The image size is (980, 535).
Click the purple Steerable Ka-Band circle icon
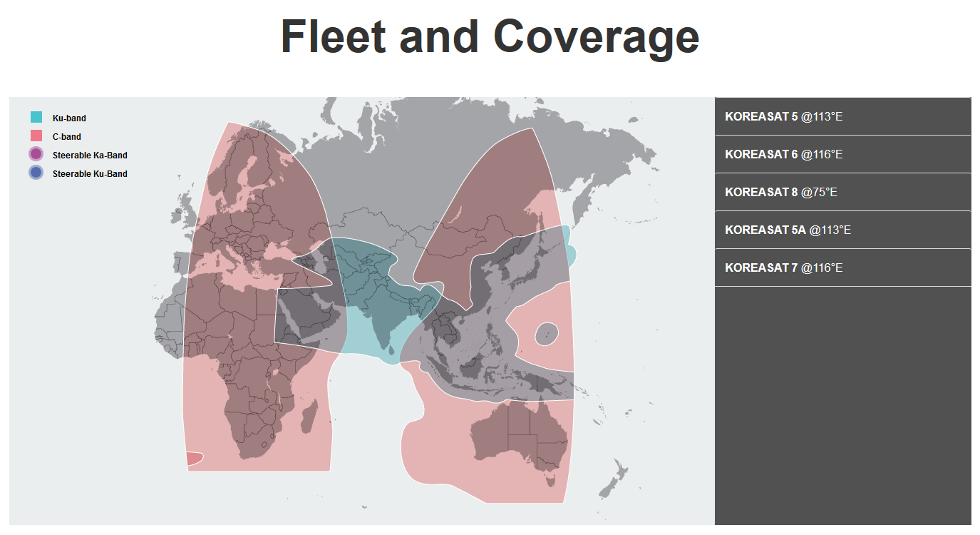[36, 155]
